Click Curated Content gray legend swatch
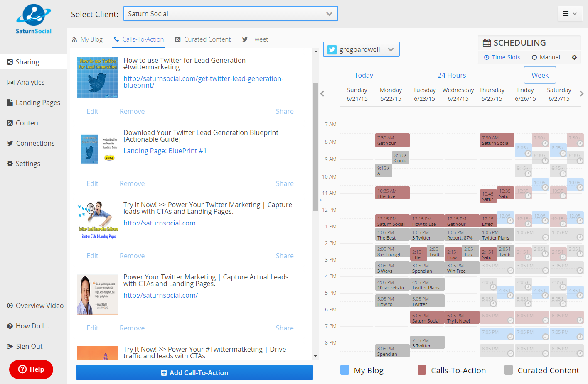 point(508,370)
